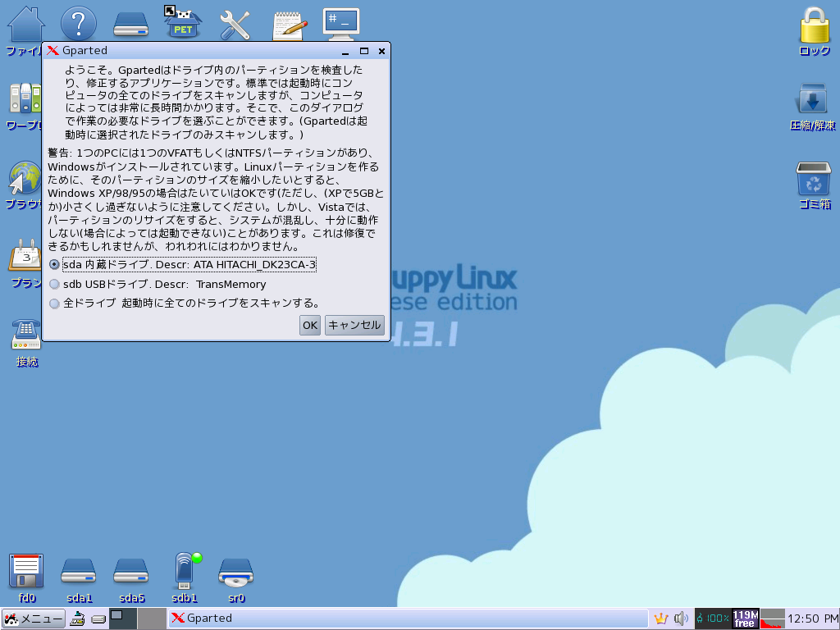Click the sda5 partition drive icon
Screen dimensions: 840x630
click(x=131, y=572)
